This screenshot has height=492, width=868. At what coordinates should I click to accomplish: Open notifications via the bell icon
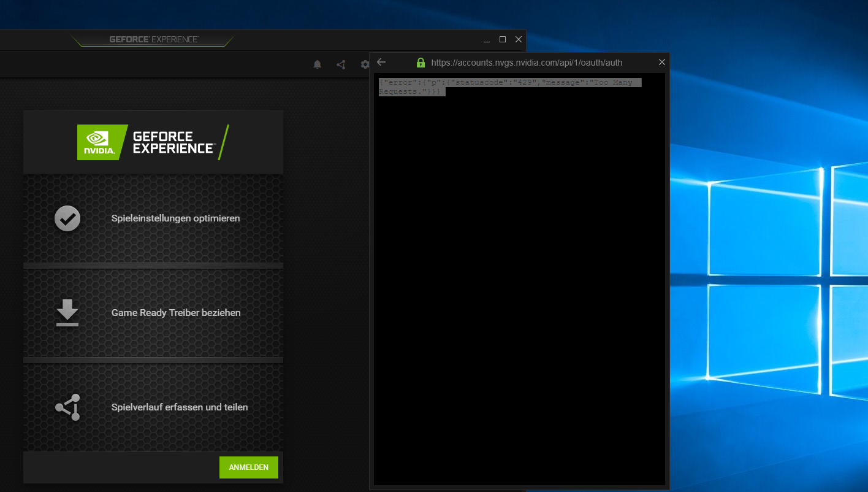pyautogui.click(x=317, y=64)
